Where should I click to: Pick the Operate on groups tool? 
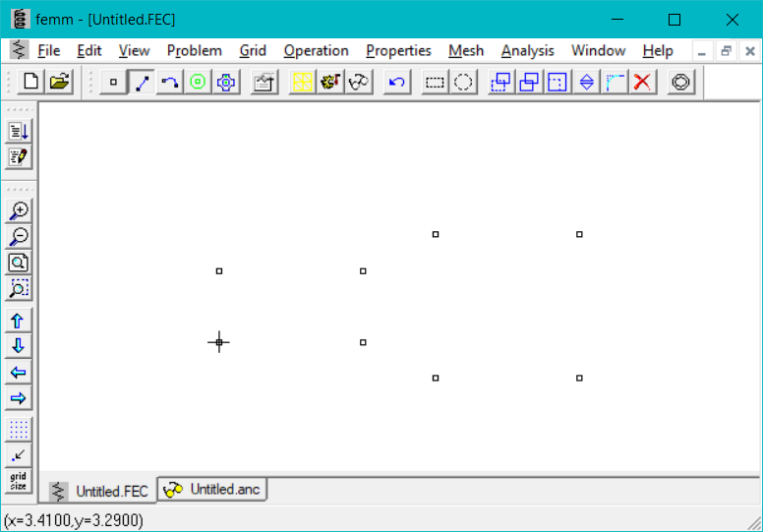coord(226,82)
